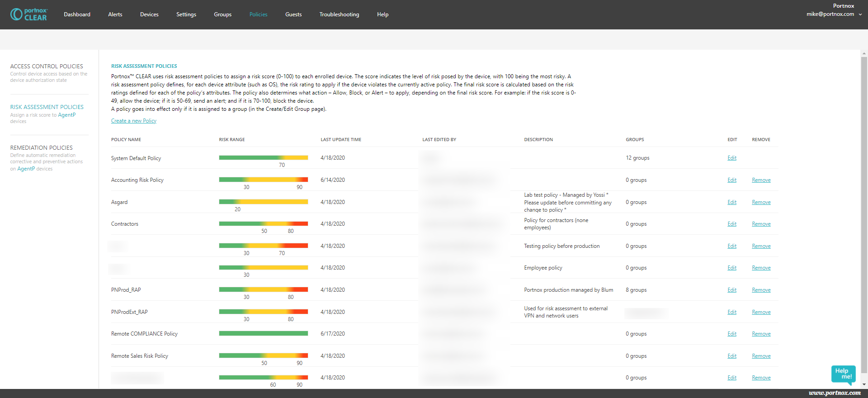Edit the Accounting Risk Policy
This screenshot has width=868, height=398.
[732, 180]
